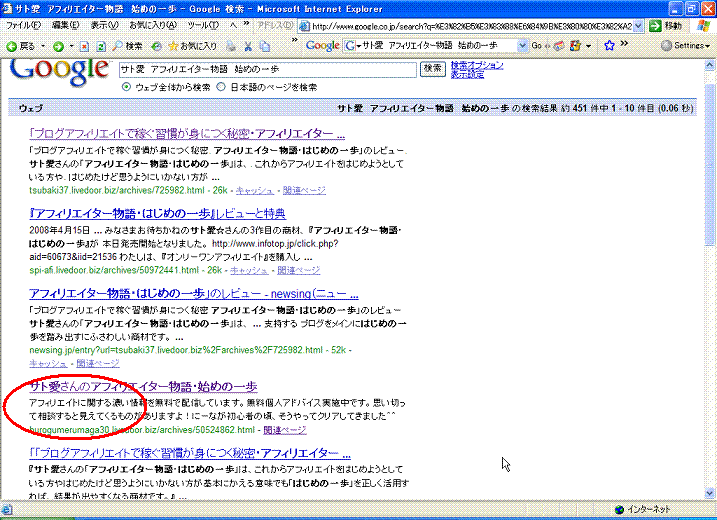Click the status bar page icon

tap(6, 509)
